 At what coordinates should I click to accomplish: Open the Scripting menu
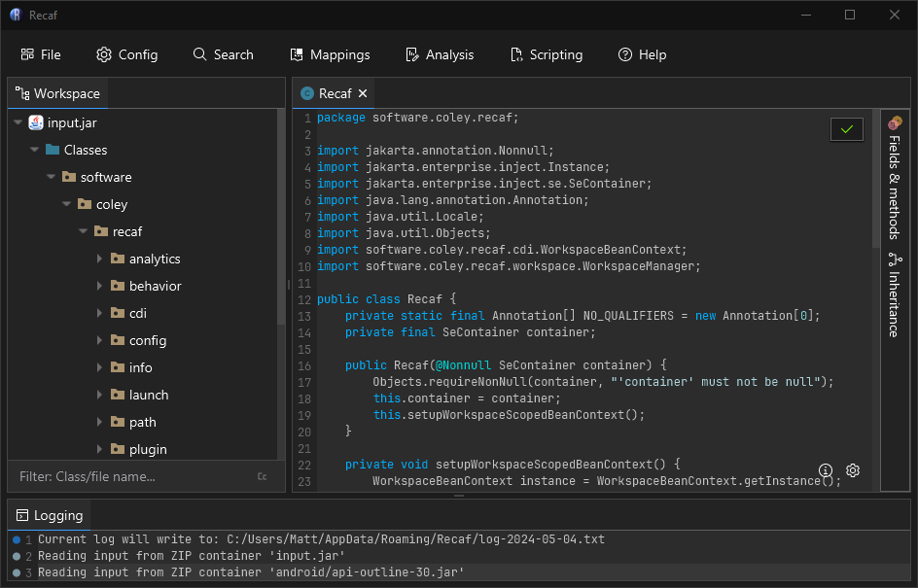point(546,54)
